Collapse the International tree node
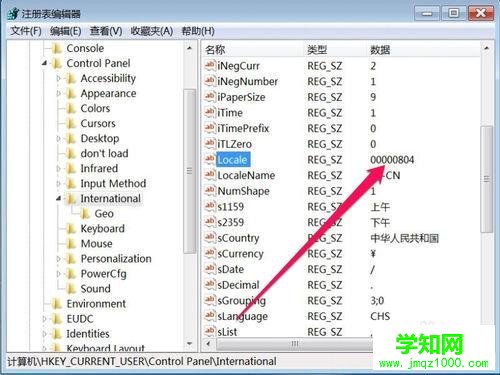500x375 pixels. (59, 199)
